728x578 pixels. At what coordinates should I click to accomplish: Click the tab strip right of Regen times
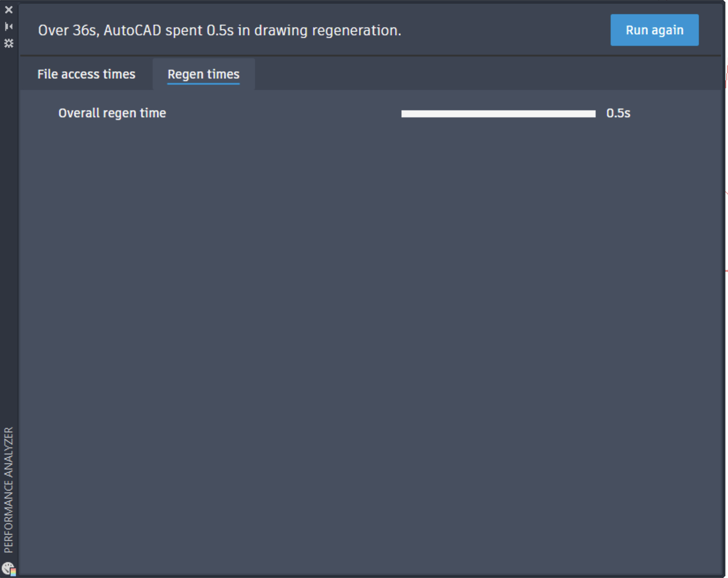488,74
